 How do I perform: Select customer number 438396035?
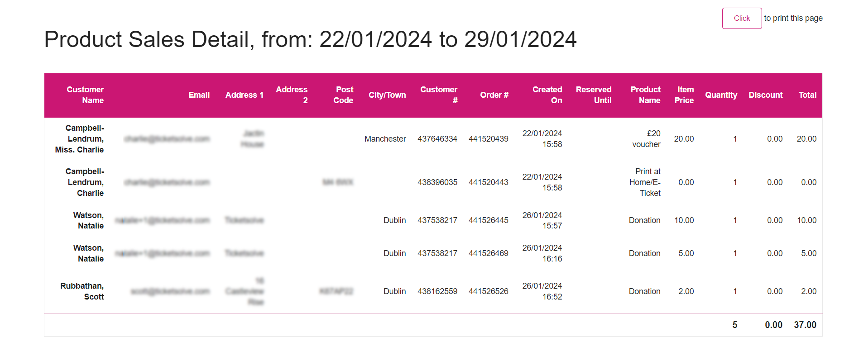tap(437, 182)
